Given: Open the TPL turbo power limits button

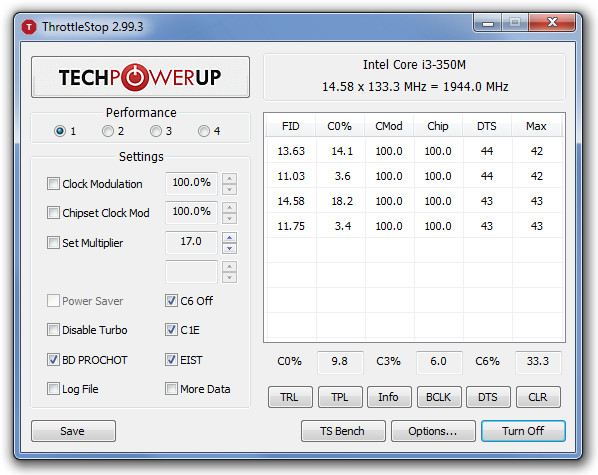Looking at the screenshot, I should point(340,397).
